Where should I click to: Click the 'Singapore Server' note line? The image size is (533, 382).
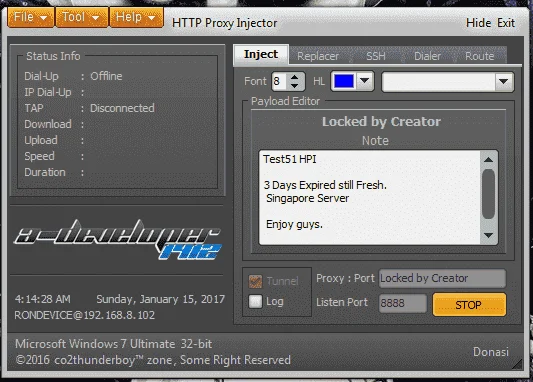click(308, 198)
